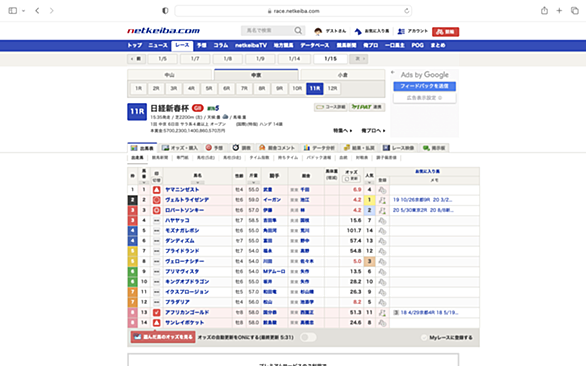Viewport: 586px width, 366px height.
Task: Open Safari sidebar dropdown chevron
Action: click(x=23, y=11)
